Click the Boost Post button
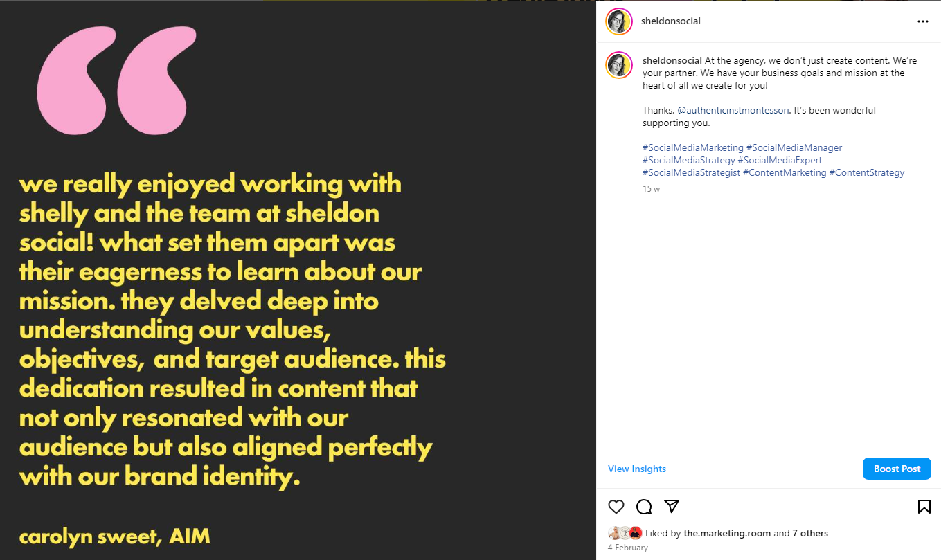The image size is (941, 560). 897,469
